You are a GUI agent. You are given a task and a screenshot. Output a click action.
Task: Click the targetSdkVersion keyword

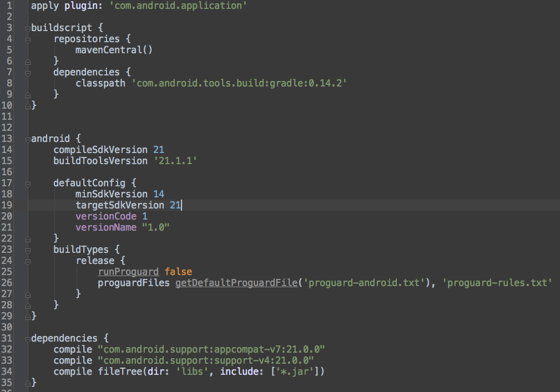pos(120,206)
